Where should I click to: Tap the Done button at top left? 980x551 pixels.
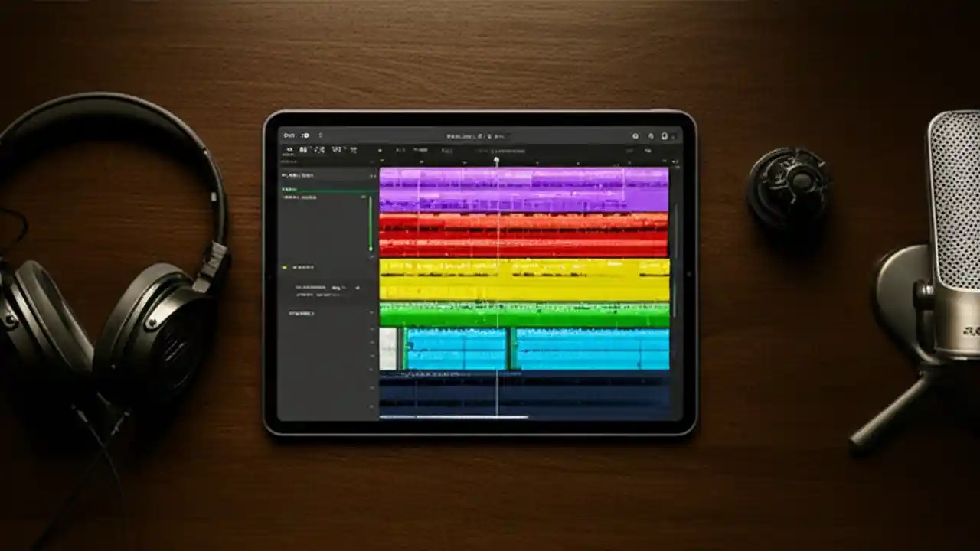tap(289, 135)
